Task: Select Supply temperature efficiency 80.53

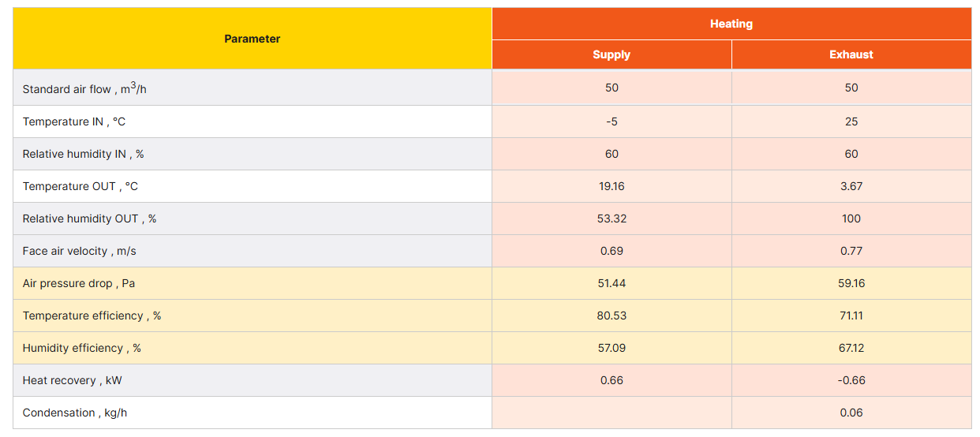Action: [612, 316]
